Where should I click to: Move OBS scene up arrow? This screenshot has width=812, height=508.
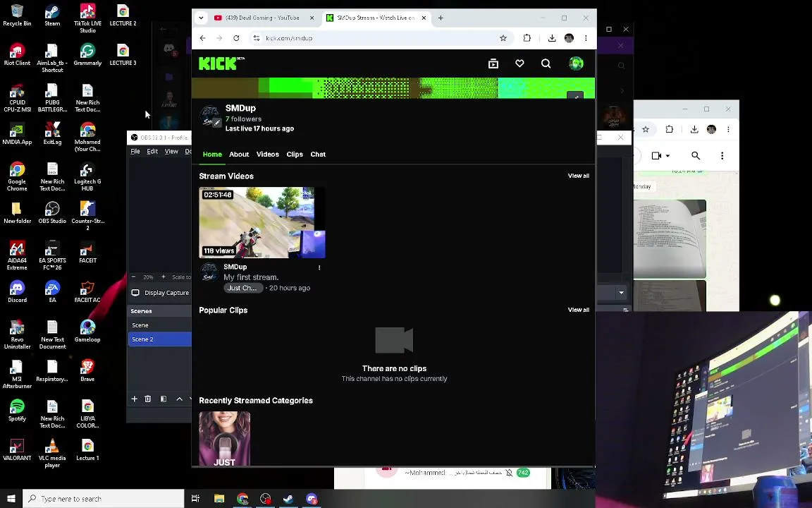click(x=179, y=399)
